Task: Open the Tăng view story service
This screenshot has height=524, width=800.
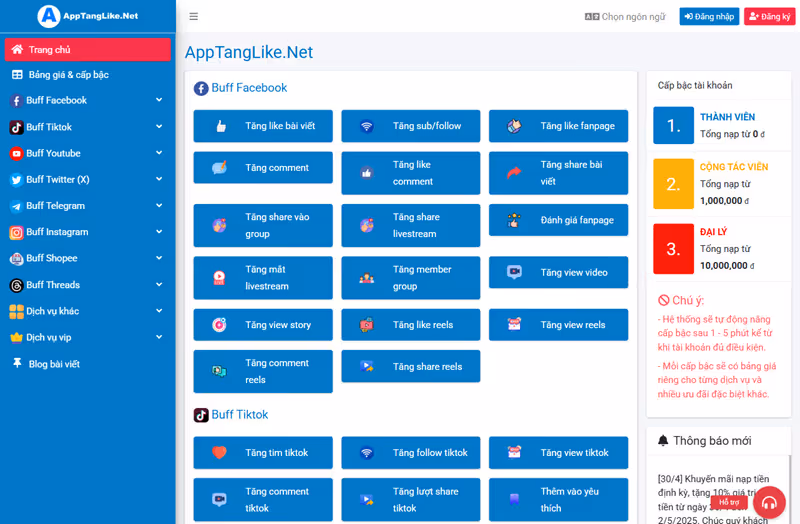Action: click(x=263, y=325)
